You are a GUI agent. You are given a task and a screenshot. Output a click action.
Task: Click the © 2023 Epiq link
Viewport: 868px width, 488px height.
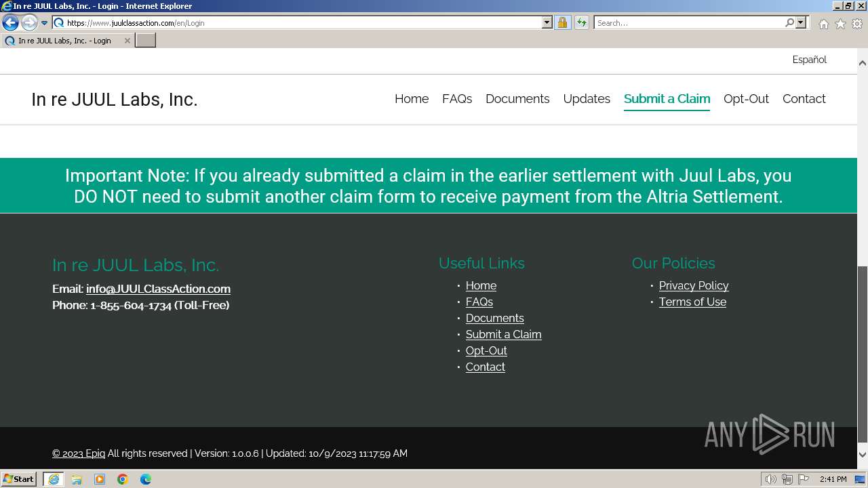pyautogui.click(x=79, y=453)
